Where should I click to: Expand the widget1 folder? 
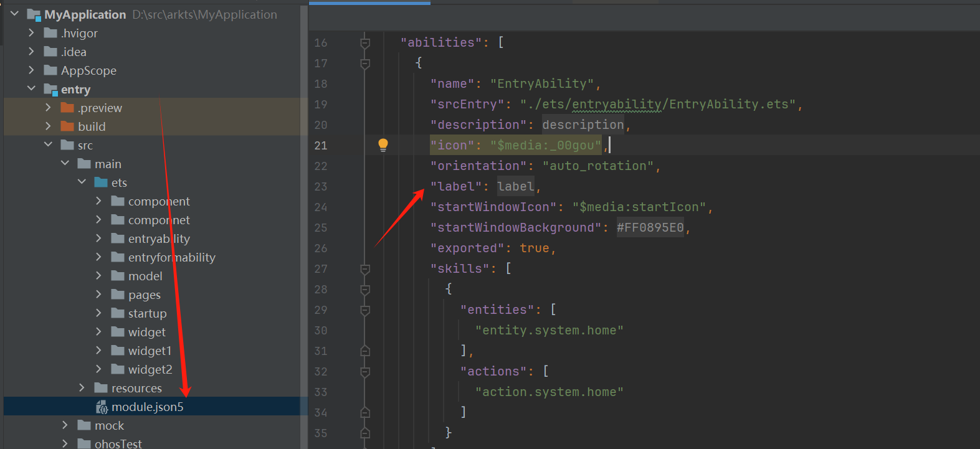98,350
